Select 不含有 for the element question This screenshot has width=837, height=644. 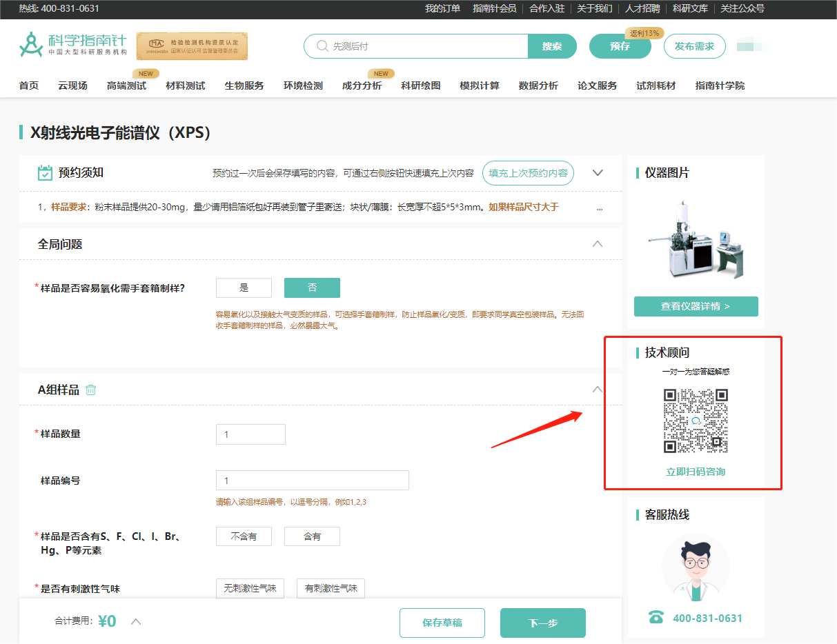pyautogui.click(x=244, y=536)
